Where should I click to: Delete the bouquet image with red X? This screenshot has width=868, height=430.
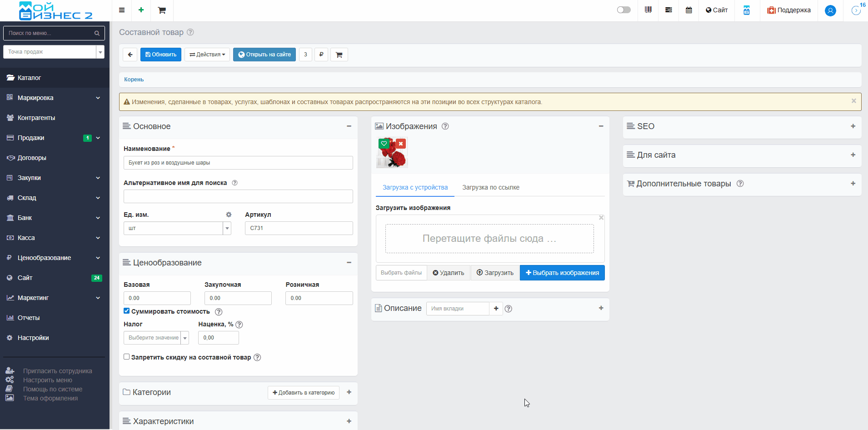[401, 144]
